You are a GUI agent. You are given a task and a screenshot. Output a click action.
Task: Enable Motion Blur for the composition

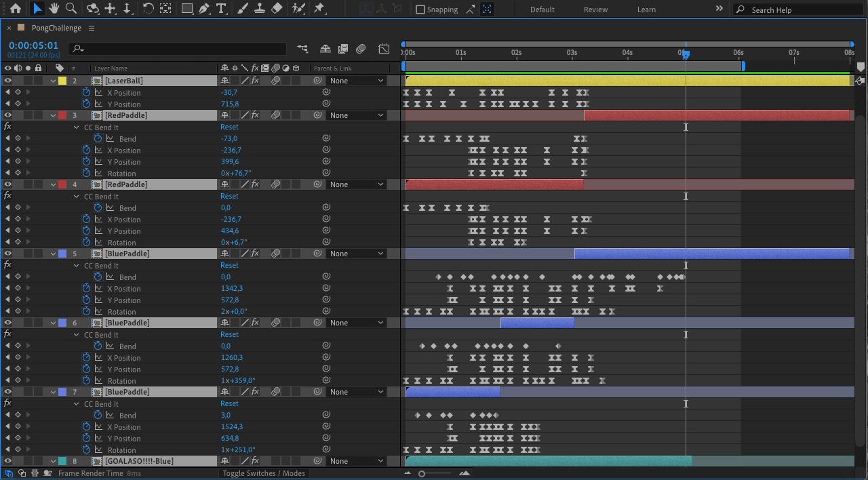361,49
